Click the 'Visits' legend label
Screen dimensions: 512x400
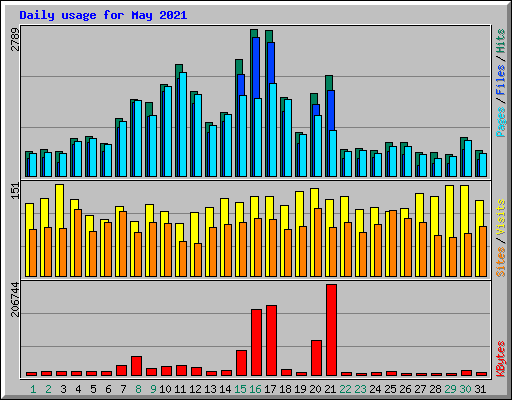501,217
